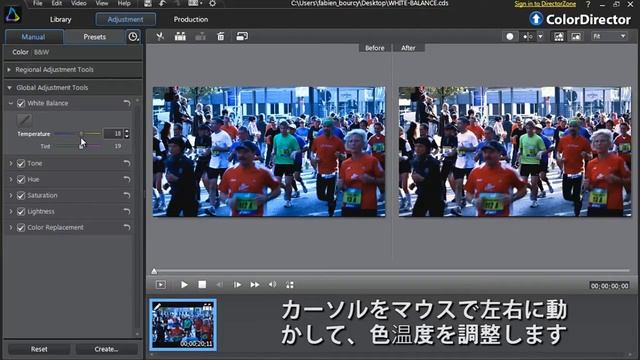Viewport: 640px width, 360px height.
Task: Switch to the Production tab
Action: 191,19
